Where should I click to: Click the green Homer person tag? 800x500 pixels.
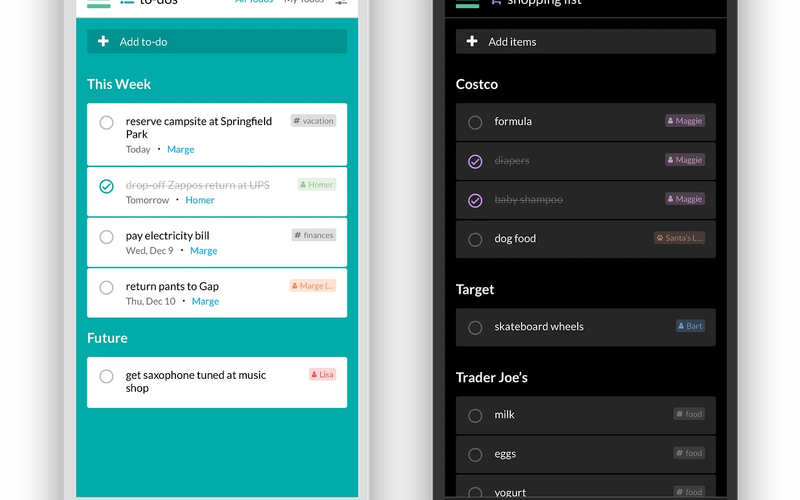[x=317, y=185]
